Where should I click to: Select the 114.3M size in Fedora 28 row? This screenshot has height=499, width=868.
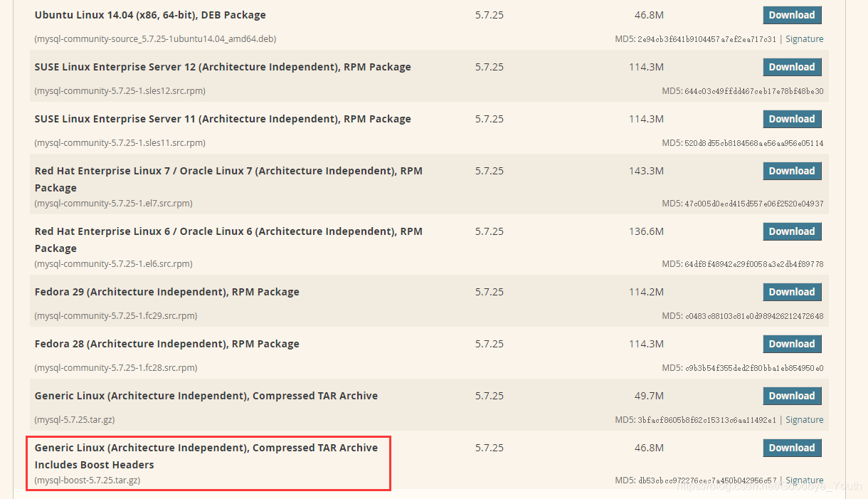click(646, 344)
